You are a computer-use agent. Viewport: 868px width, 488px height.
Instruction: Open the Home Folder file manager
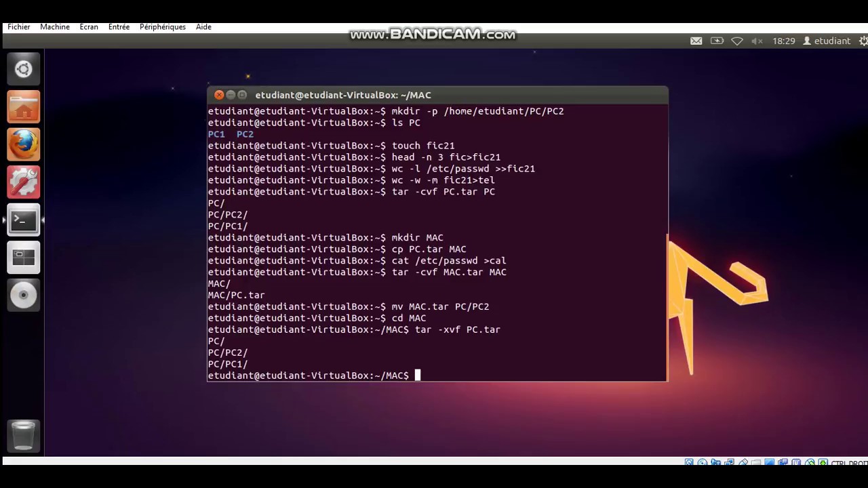tap(24, 107)
